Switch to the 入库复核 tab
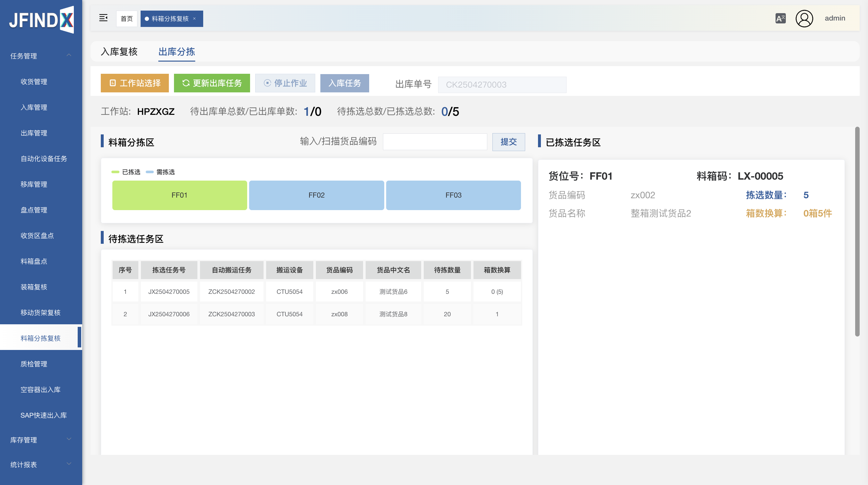This screenshot has height=485, width=868. point(119,52)
